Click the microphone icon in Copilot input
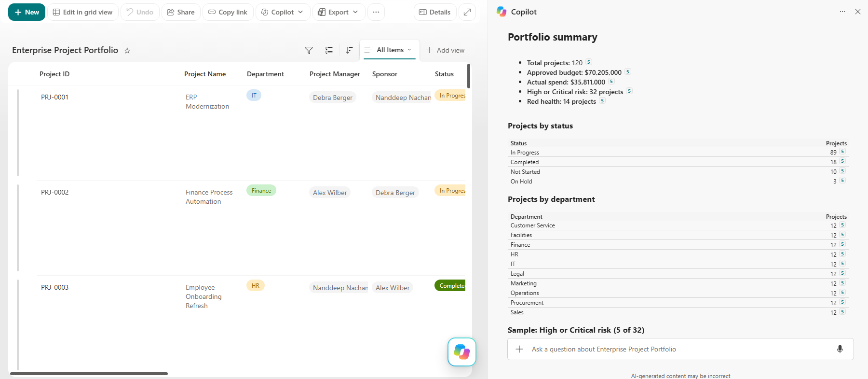The image size is (868, 379). click(840, 349)
